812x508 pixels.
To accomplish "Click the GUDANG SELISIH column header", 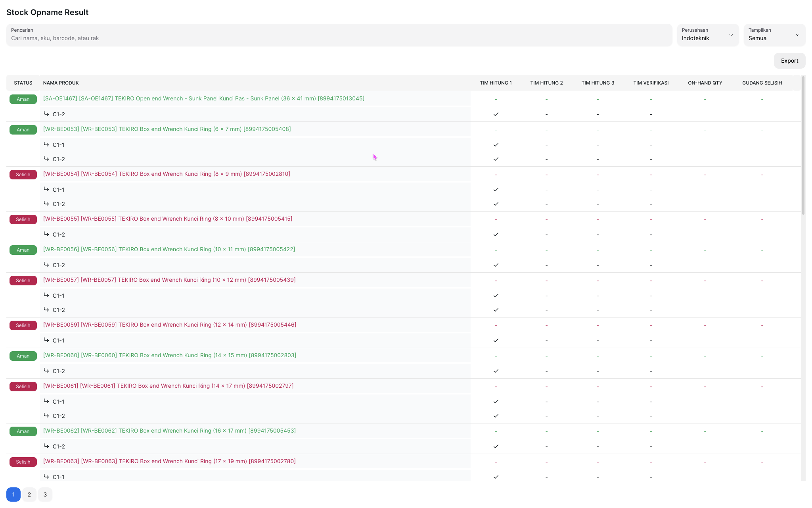I will [x=762, y=83].
